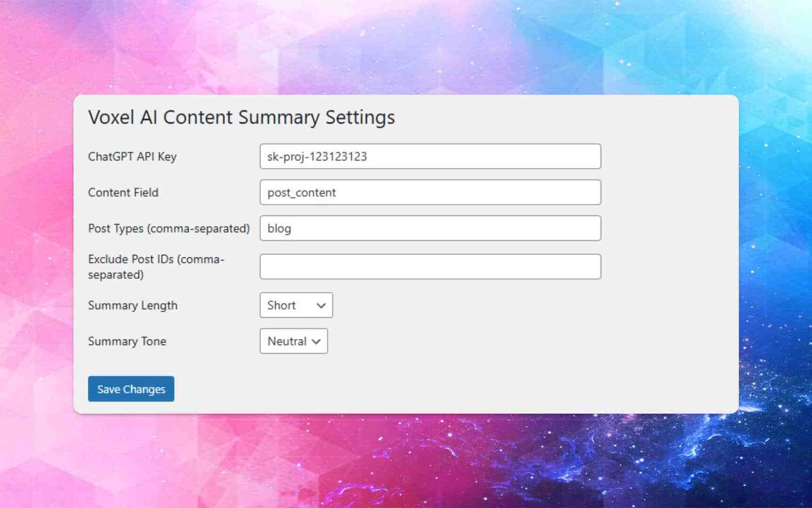Click inside the Post Types field
The height and width of the screenshot is (508, 812).
point(430,228)
